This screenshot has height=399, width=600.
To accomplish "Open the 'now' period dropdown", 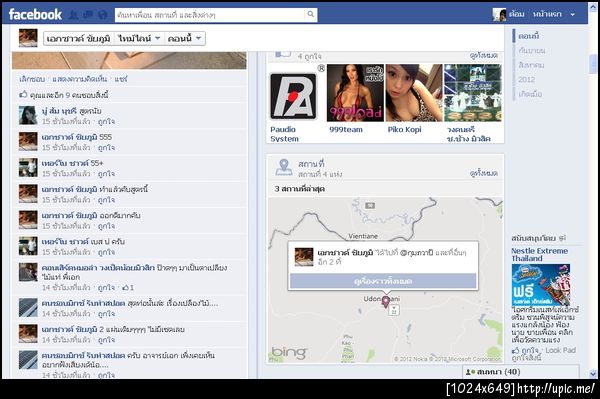I will [184, 39].
